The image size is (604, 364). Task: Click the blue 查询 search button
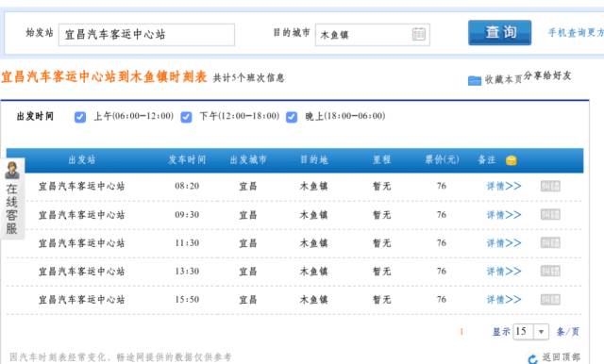point(500,33)
